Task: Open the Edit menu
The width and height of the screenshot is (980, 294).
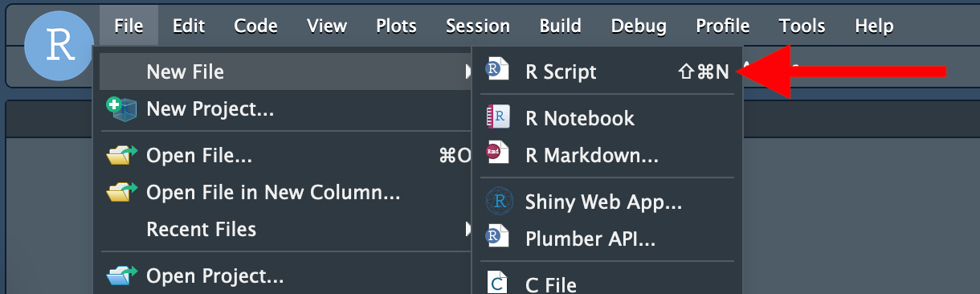Action: pyautogui.click(x=188, y=26)
